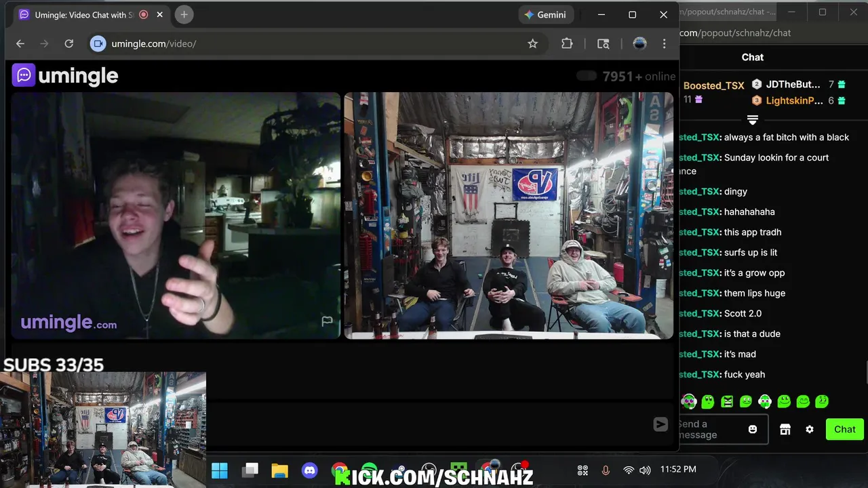Bookmark this page with the star icon

pos(533,43)
